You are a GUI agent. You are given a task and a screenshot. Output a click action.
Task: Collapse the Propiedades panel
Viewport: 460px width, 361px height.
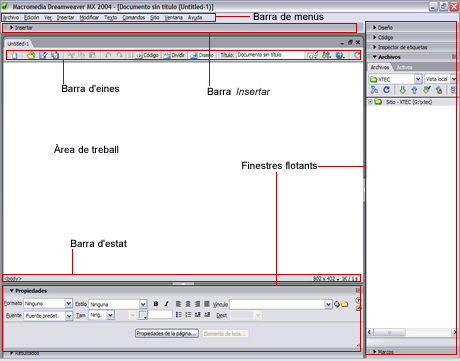pos(12,291)
